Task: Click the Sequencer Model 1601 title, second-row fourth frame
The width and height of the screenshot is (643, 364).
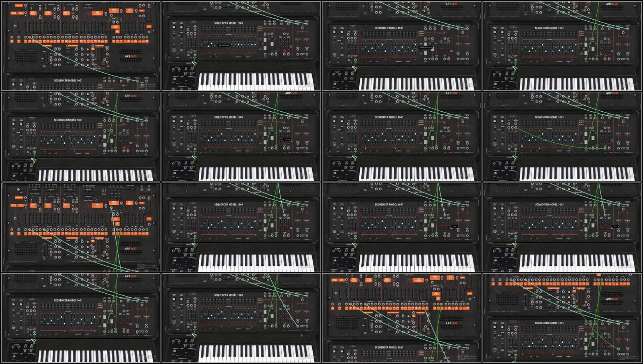Action: (549, 117)
